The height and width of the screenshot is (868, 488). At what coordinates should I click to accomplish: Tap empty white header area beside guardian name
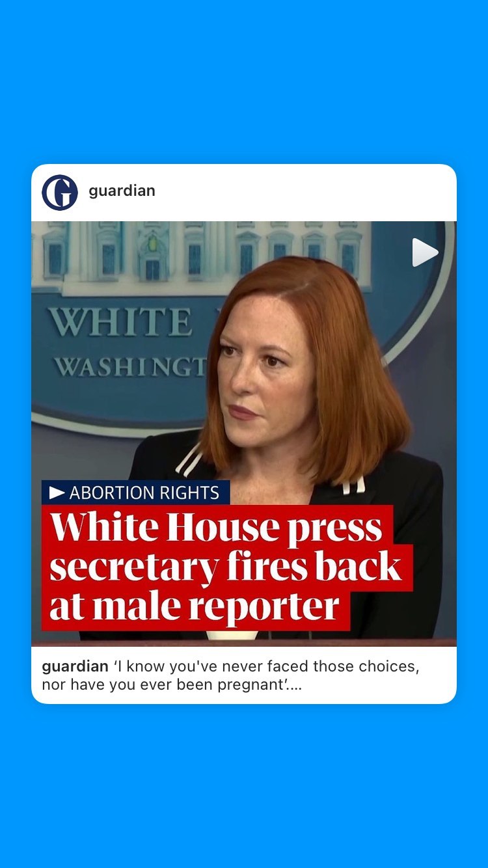(306, 192)
